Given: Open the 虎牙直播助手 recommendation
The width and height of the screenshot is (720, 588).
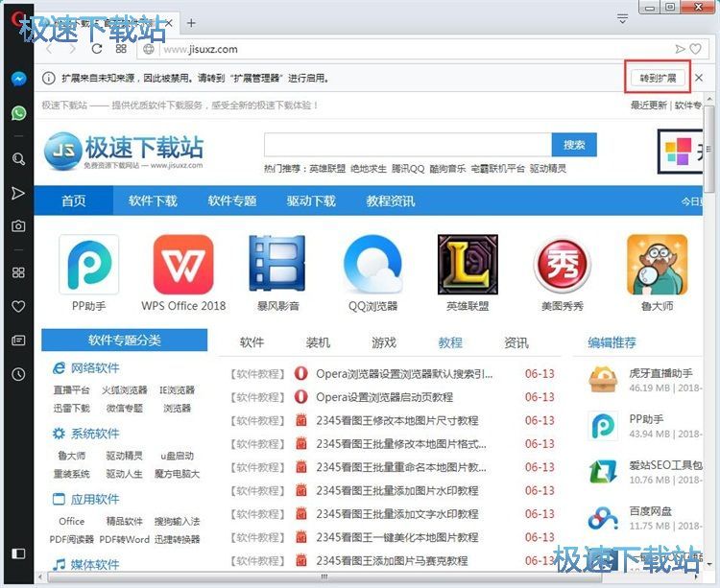Looking at the screenshot, I should click(x=660, y=373).
